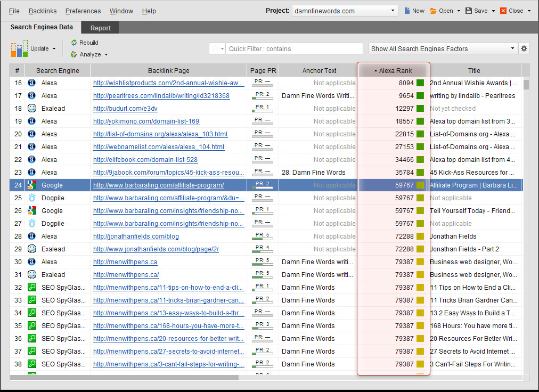This screenshot has height=392, width=539.
Task: Click the Update bar chart icon
Action: coord(19,48)
